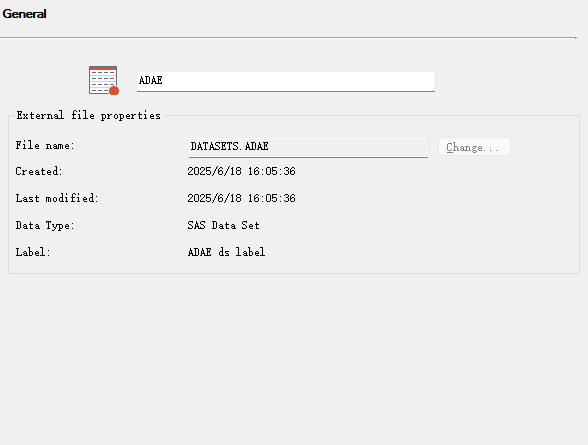Click the External file properties group label
The width and height of the screenshot is (588, 445).
[88, 115]
